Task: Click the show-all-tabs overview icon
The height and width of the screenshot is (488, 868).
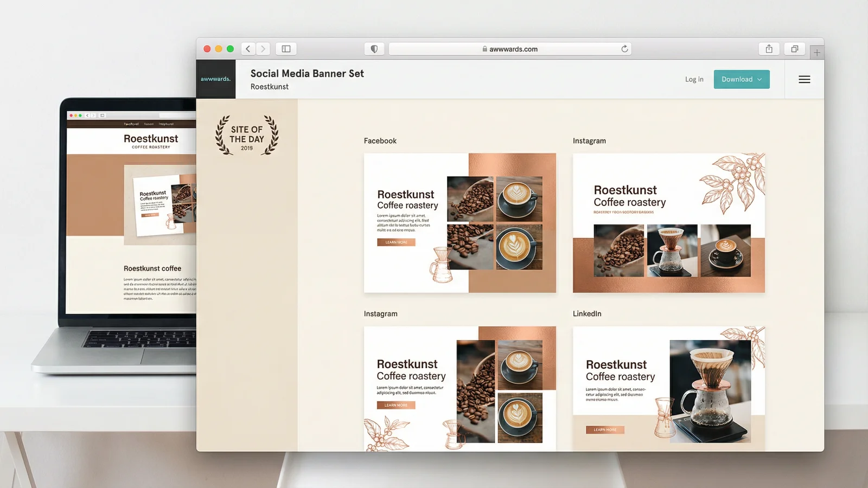Action: click(x=794, y=48)
